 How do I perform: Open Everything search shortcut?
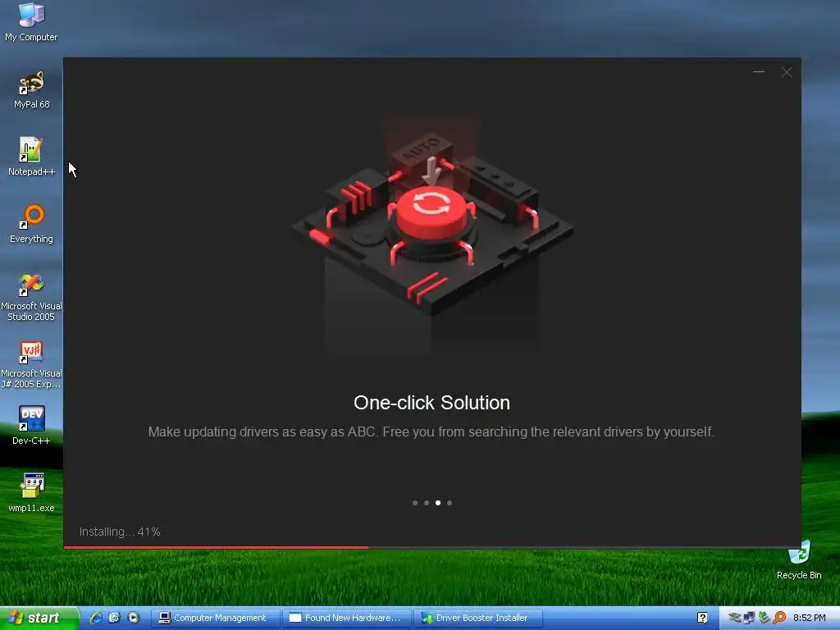point(31,224)
